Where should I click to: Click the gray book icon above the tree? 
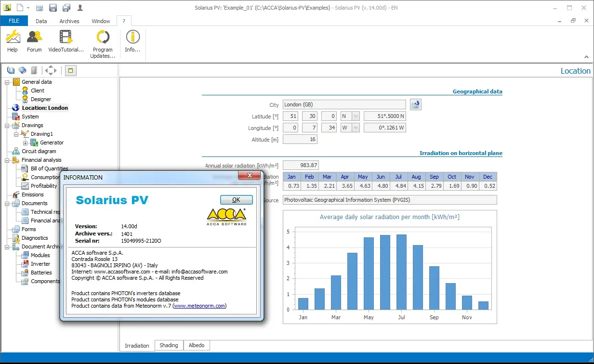(x=34, y=71)
